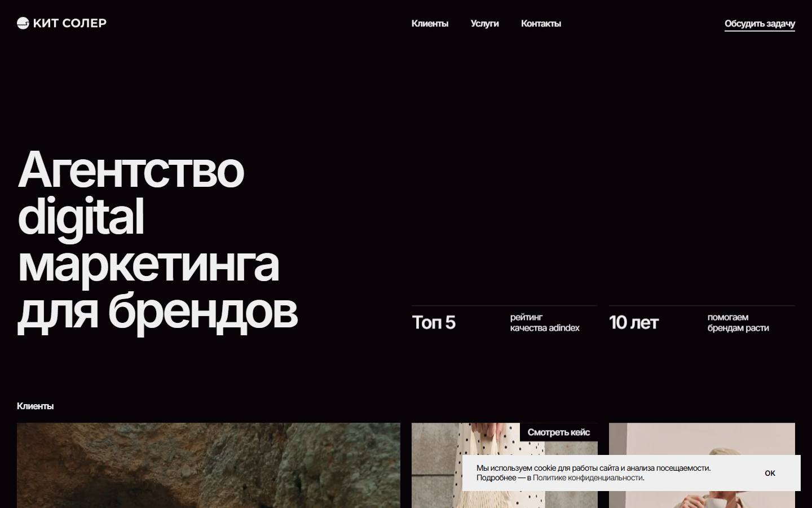Click the КИТ СОЛЕР brand name text
The height and width of the screenshot is (508, 812).
pos(70,23)
